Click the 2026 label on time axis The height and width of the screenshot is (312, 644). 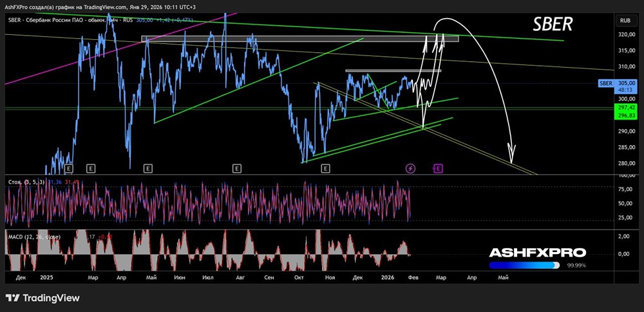tap(386, 277)
